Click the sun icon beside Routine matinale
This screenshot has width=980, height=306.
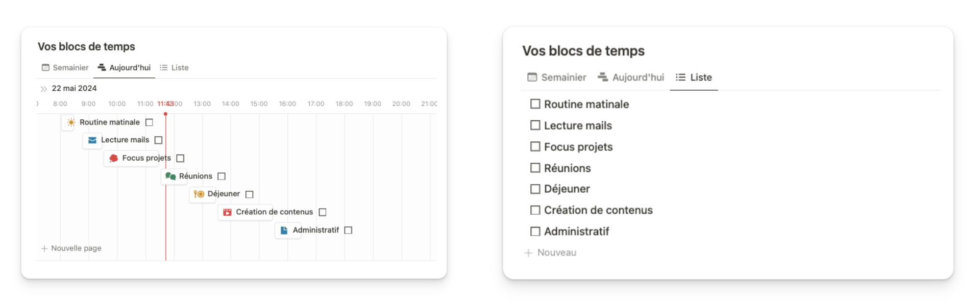point(71,122)
